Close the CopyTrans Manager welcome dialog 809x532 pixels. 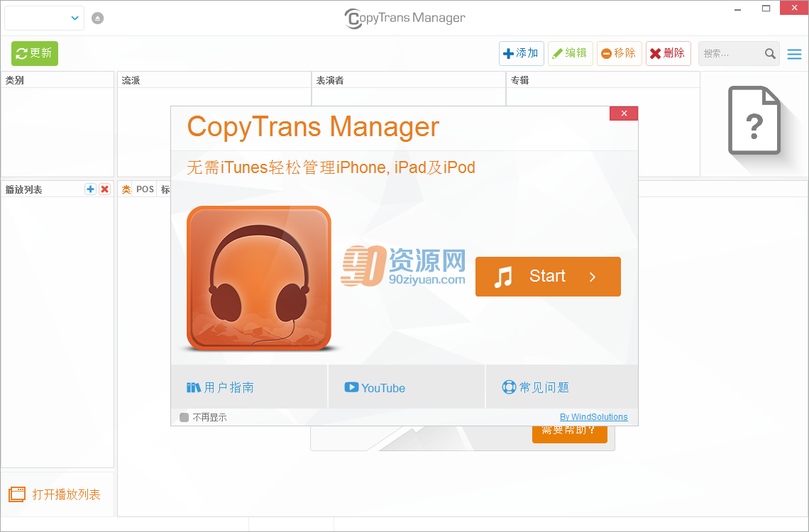click(x=624, y=113)
